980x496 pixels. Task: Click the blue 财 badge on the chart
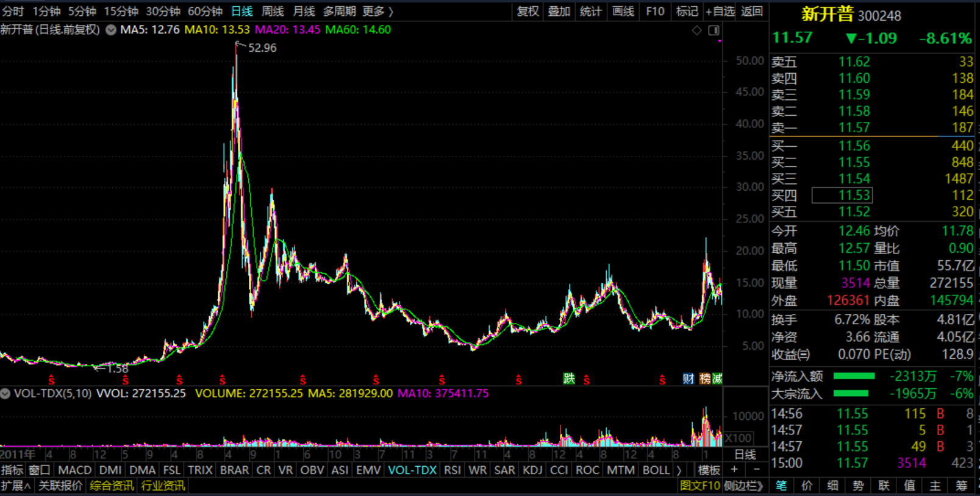coord(689,379)
